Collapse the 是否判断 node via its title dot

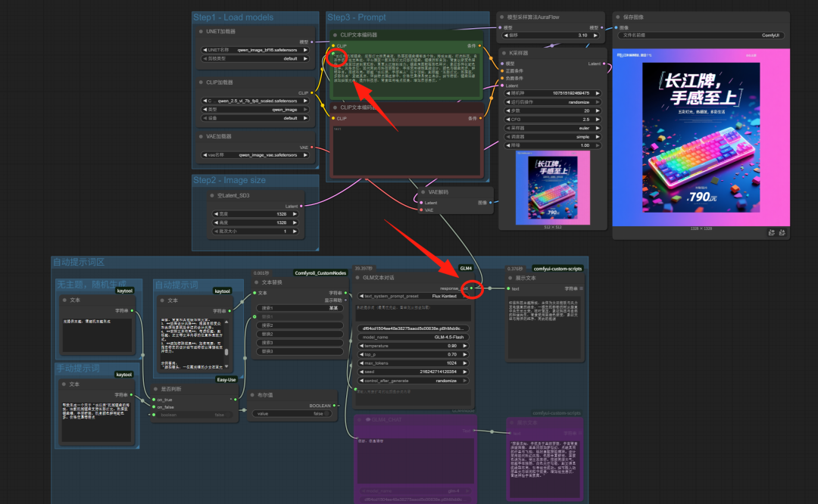(155, 389)
